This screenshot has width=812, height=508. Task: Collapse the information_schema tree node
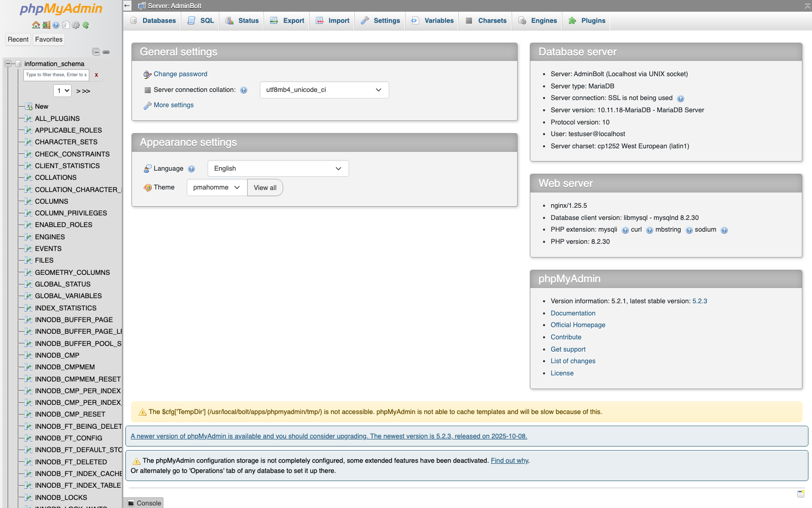click(8, 63)
